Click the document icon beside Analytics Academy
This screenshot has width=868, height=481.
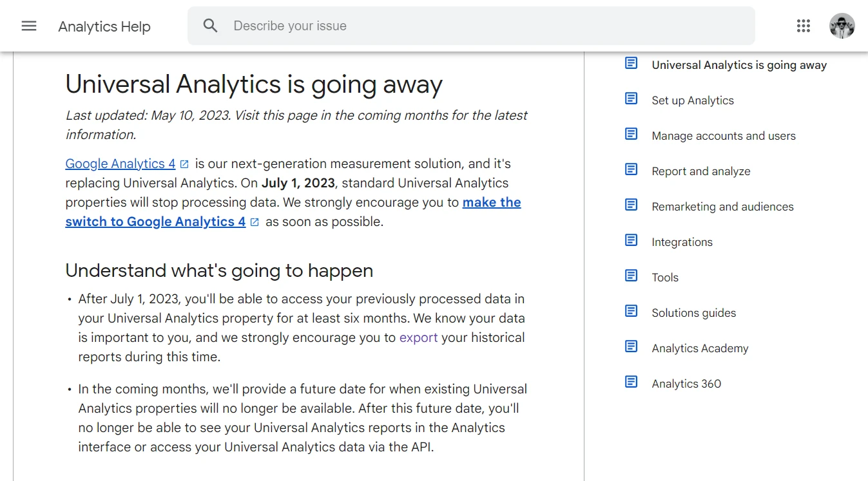(x=632, y=347)
